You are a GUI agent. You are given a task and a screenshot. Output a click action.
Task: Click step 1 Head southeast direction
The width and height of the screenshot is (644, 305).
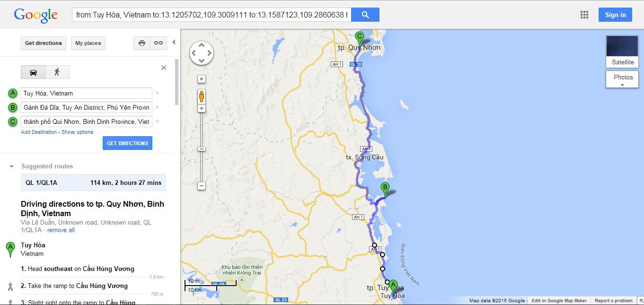(x=78, y=269)
